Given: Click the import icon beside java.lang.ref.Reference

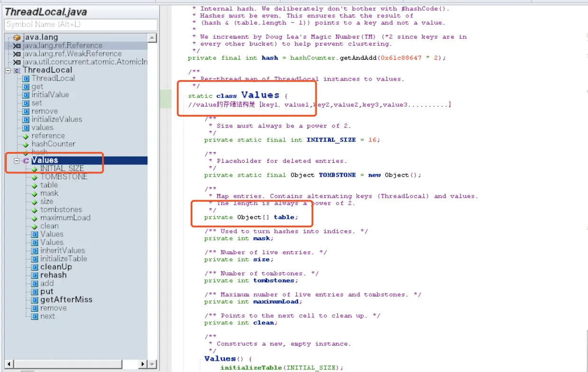Looking at the screenshot, I should [17, 46].
